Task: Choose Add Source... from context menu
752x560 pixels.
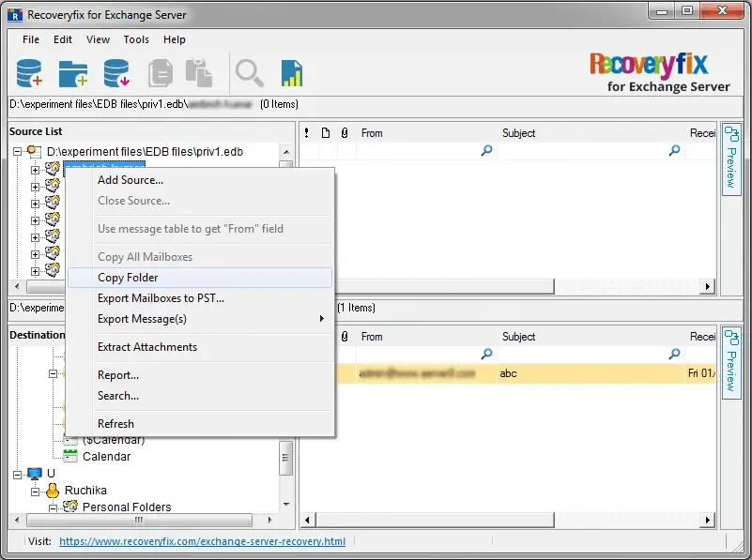Action: coord(200,180)
